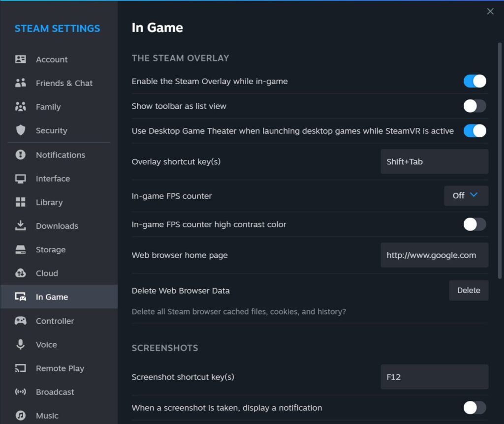Viewport: 504px width, 424px height.
Task: Click the Cloud sync icon
Action: tap(21, 273)
